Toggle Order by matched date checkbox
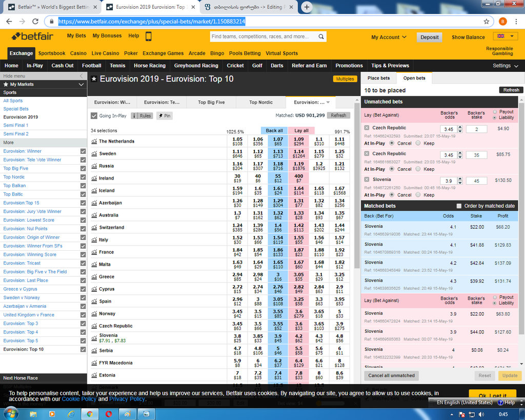The height and width of the screenshot is (420, 525). (459, 206)
